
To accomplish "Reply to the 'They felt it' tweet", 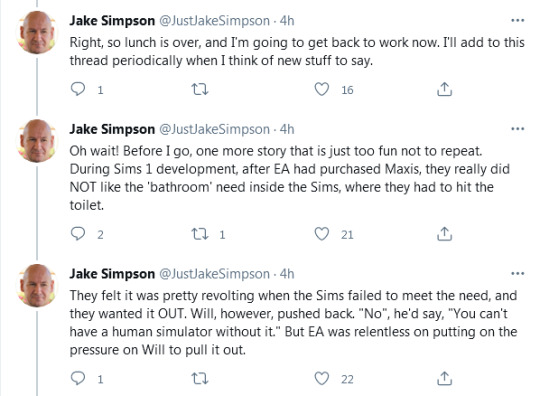I will pyautogui.click(x=78, y=378).
